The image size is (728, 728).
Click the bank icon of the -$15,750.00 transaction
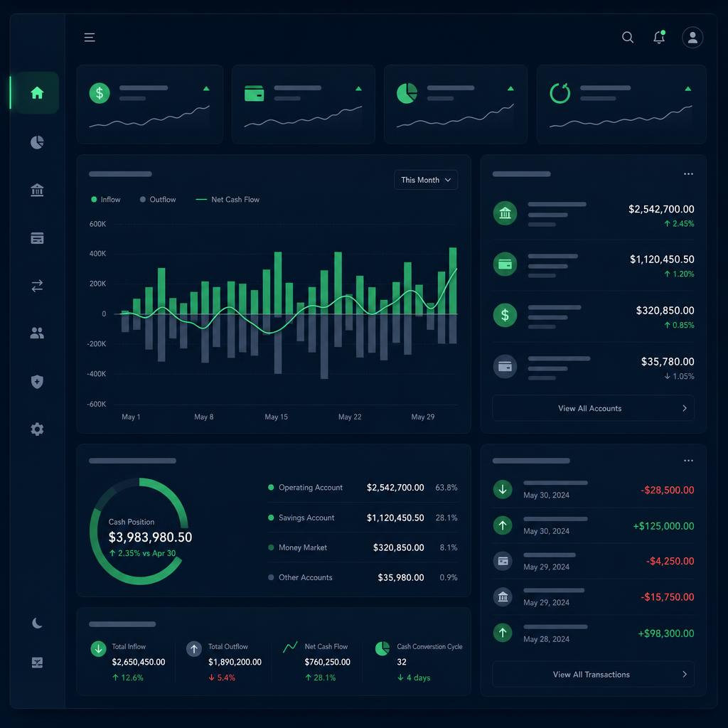[503, 596]
